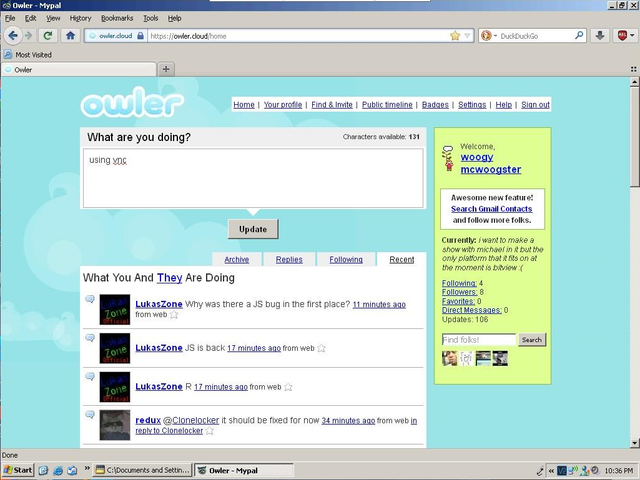Open woogy mcwoogster profile link
The image size is (640, 480).
491,163
